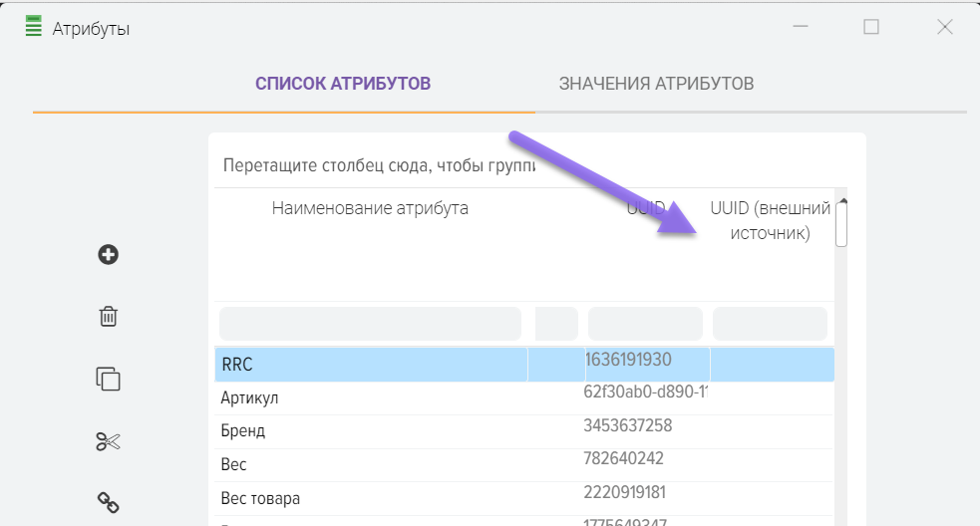Click filter field under Наименование атрибута

[370, 324]
